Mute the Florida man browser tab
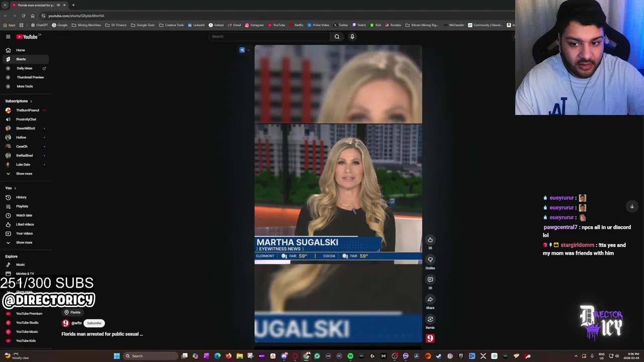 pyautogui.click(x=58, y=5)
